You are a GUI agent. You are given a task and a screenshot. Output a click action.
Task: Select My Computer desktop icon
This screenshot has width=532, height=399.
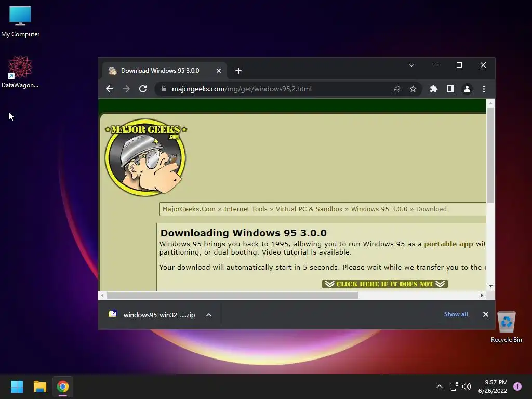tap(20, 22)
